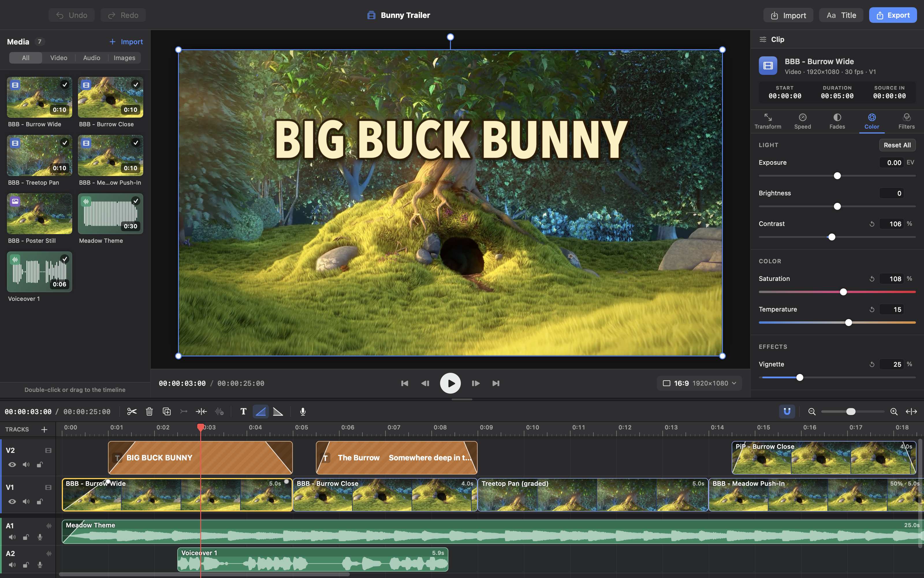Zoom out the timeline
The image size is (924, 578).
pos(812,411)
